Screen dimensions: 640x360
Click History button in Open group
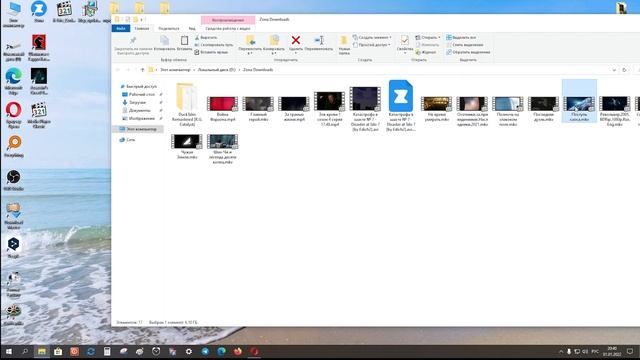(426, 52)
